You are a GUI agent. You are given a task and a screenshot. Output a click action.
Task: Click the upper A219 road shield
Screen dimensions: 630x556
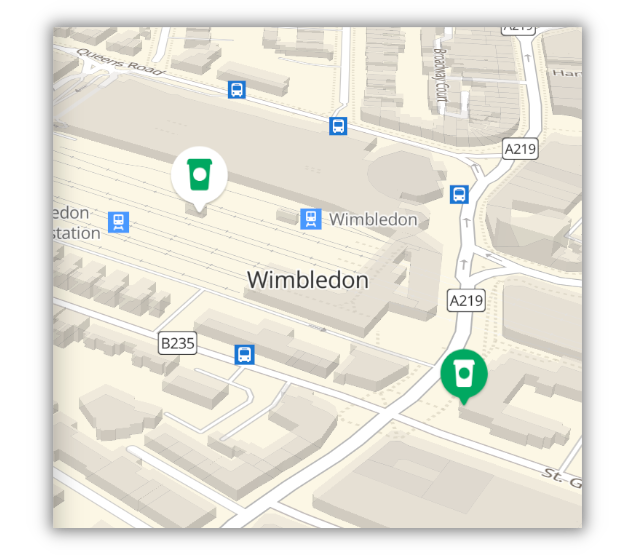tap(520, 149)
